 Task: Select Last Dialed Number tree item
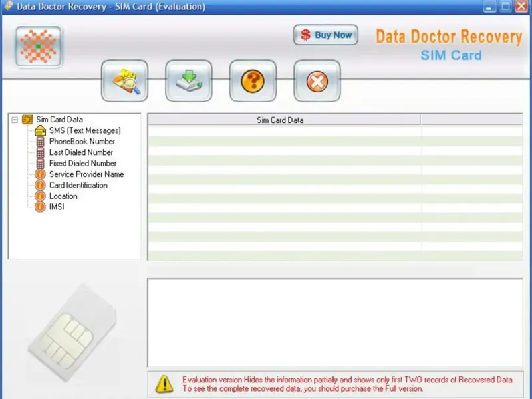(x=80, y=152)
